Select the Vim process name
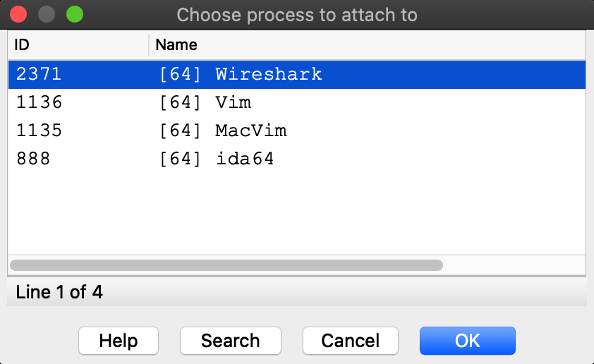 click(234, 102)
